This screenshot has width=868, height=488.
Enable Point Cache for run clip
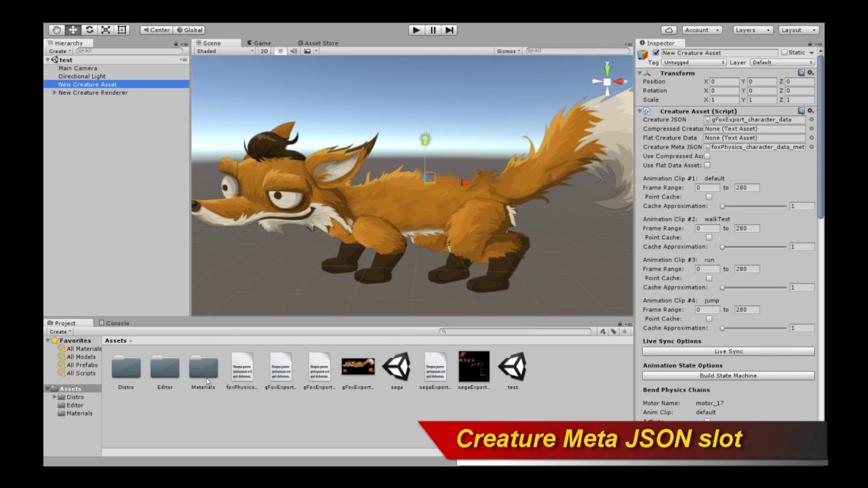(x=709, y=278)
